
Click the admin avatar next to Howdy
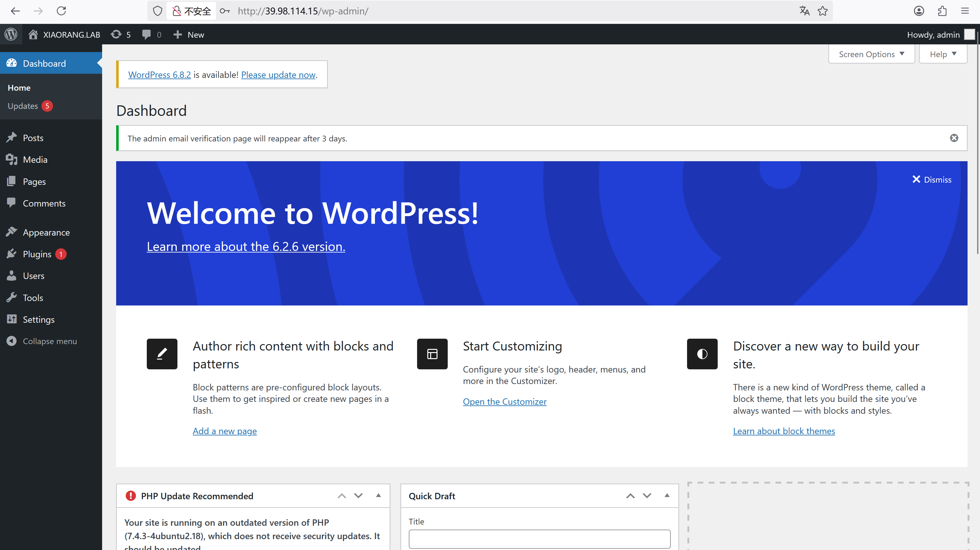point(969,34)
